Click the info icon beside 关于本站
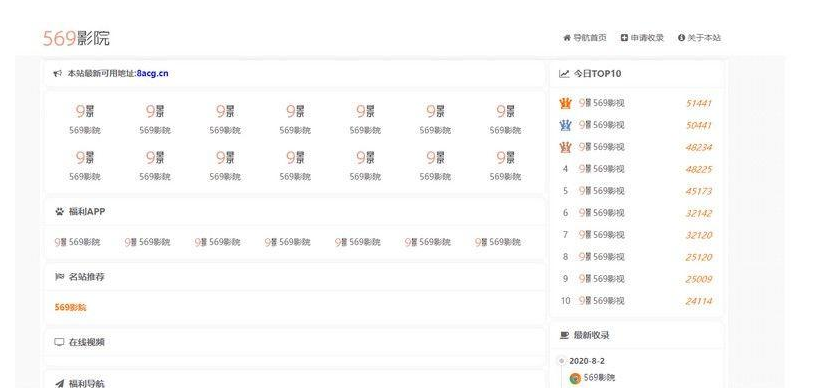 coord(681,38)
